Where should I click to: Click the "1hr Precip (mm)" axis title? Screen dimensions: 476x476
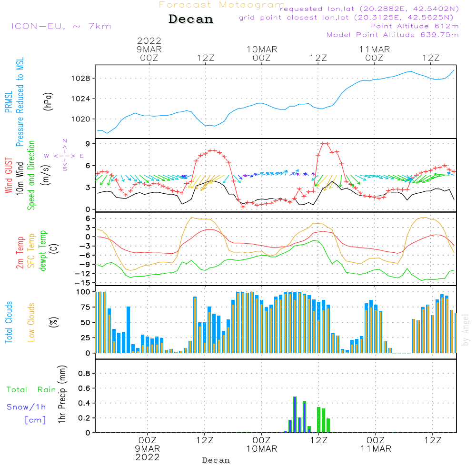[61, 394]
